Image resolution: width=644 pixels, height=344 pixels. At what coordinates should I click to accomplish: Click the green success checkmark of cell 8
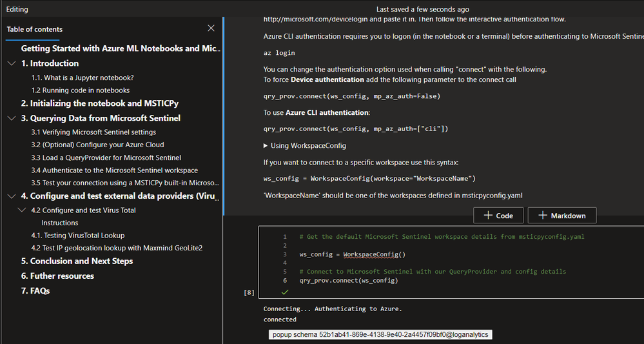[x=285, y=292]
